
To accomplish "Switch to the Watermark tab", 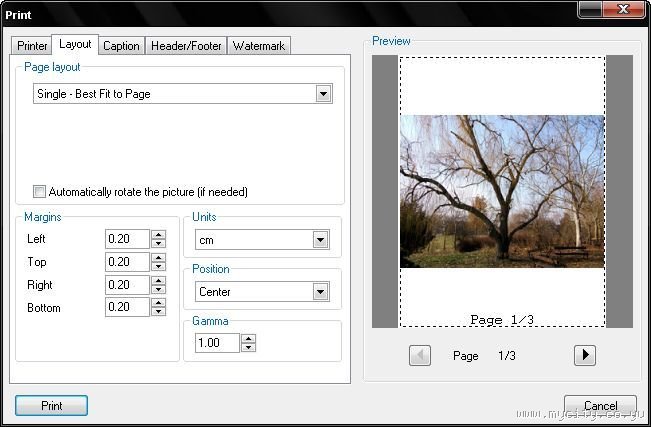I will coord(259,46).
